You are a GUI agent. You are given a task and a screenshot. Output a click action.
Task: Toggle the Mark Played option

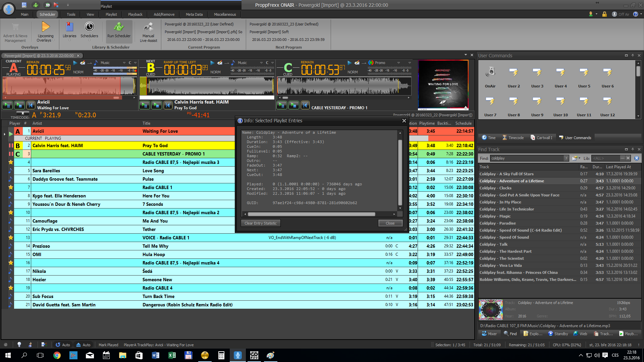click(x=108, y=345)
